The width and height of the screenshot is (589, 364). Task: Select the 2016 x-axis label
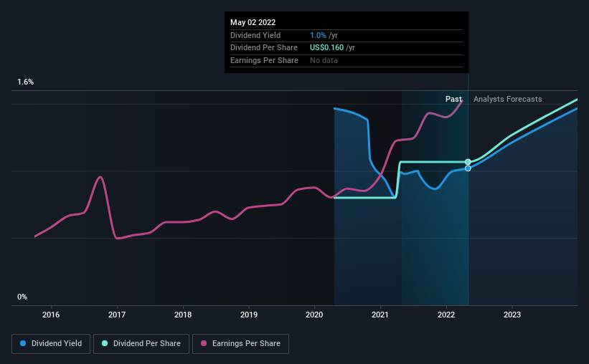[51, 315]
